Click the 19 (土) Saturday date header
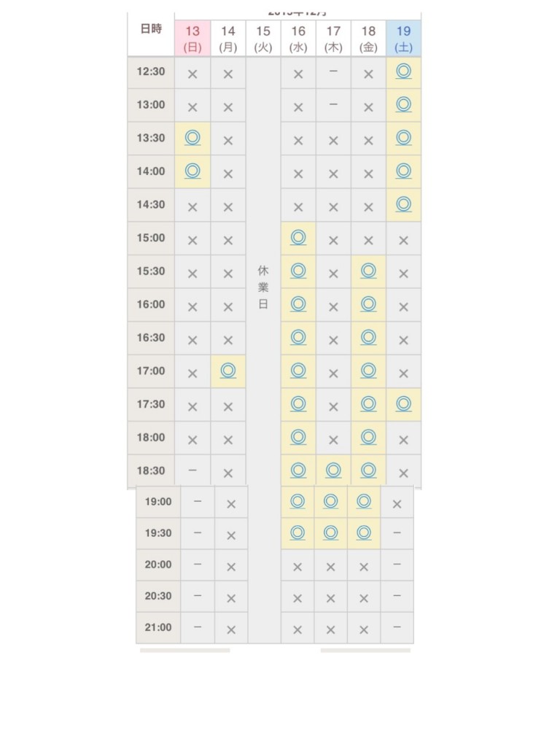The height and width of the screenshot is (747, 560). tap(403, 39)
